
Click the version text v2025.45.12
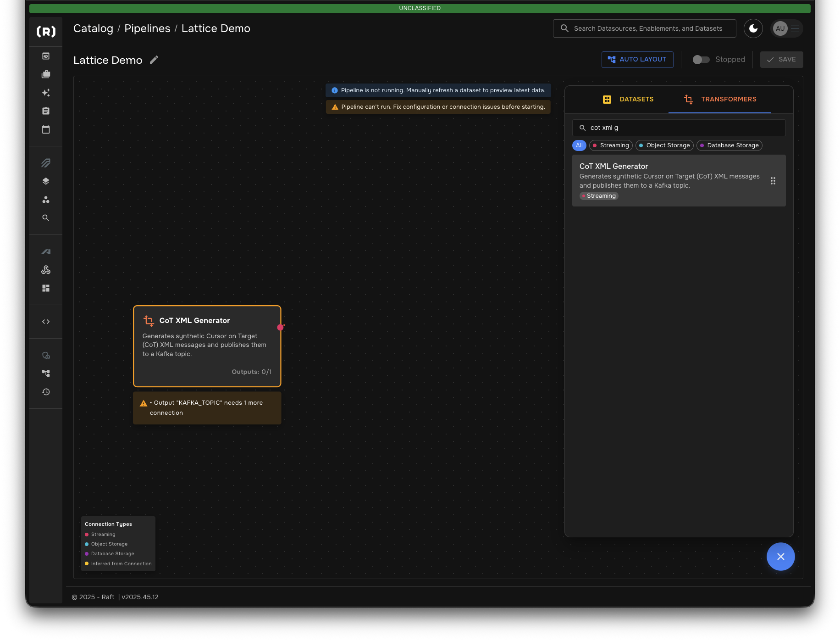click(x=140, y=597)
